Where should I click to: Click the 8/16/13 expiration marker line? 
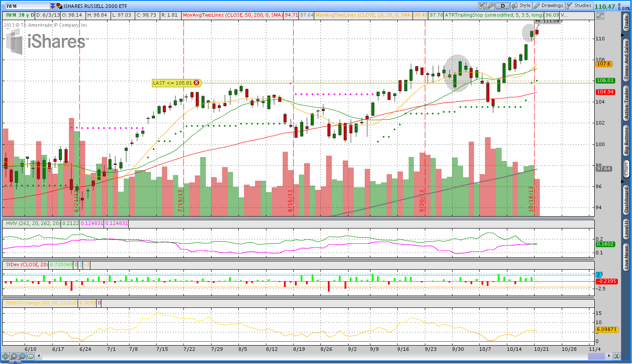click(x=293, y=118)
